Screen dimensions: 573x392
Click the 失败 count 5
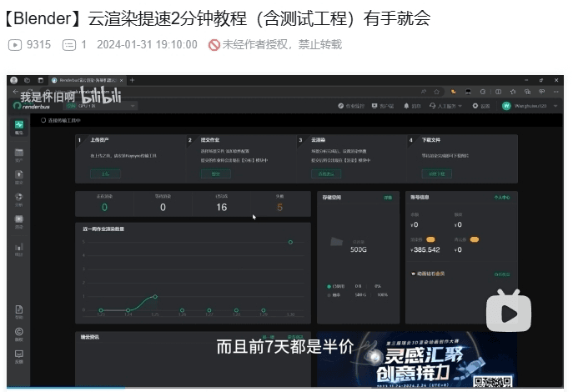[x=280, y=208]
